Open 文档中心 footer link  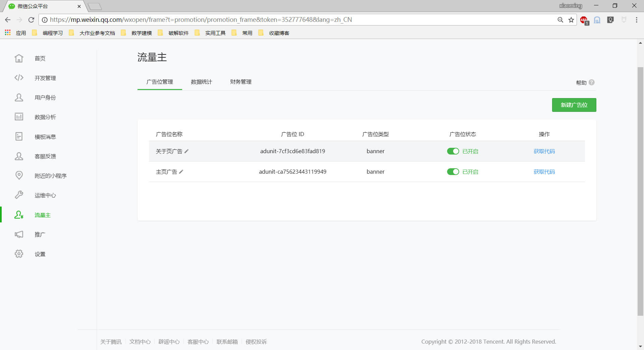pos(140,342)
